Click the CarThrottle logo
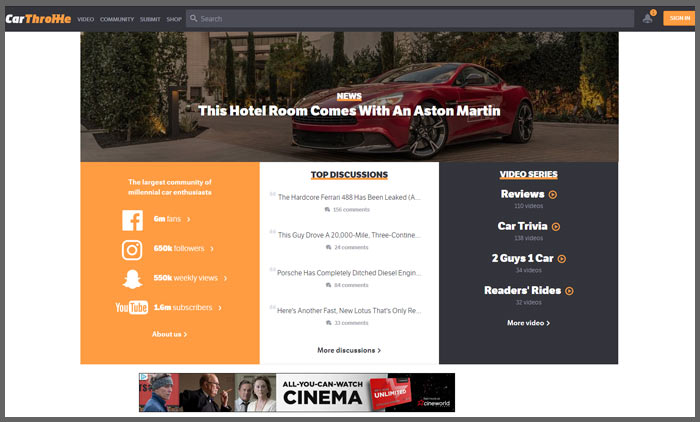 [38, 19]
